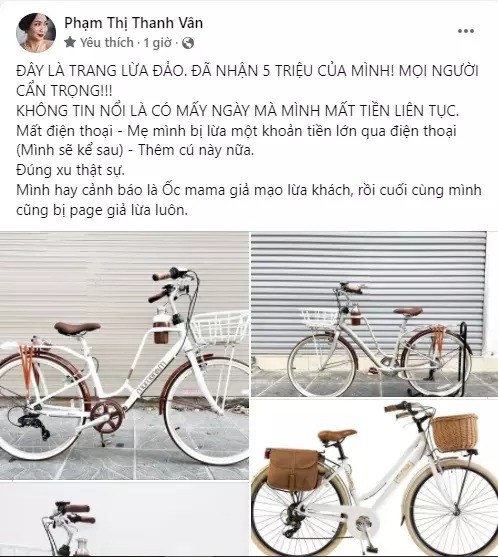498x557 pixels.
Task: Open the bike photo with wicker basket
Action: coord(374,478)
